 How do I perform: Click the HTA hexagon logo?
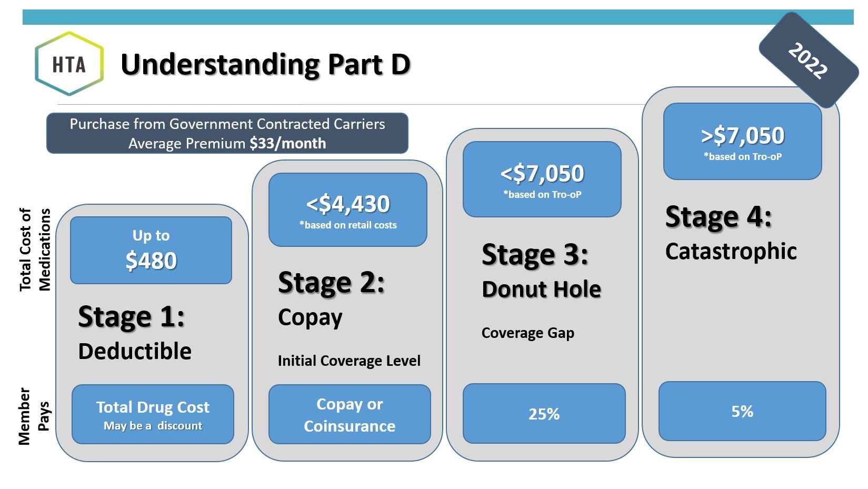pos(69,64)
